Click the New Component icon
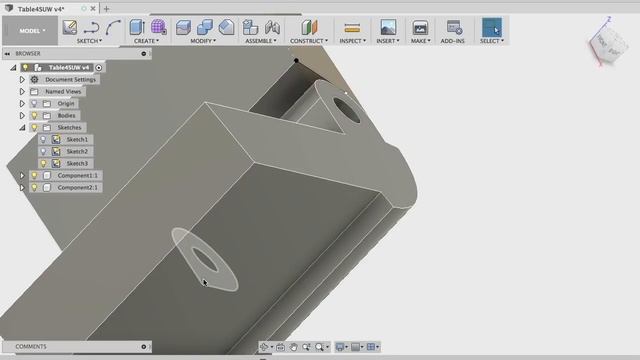 pyautogui.click(x=250, y=27)
